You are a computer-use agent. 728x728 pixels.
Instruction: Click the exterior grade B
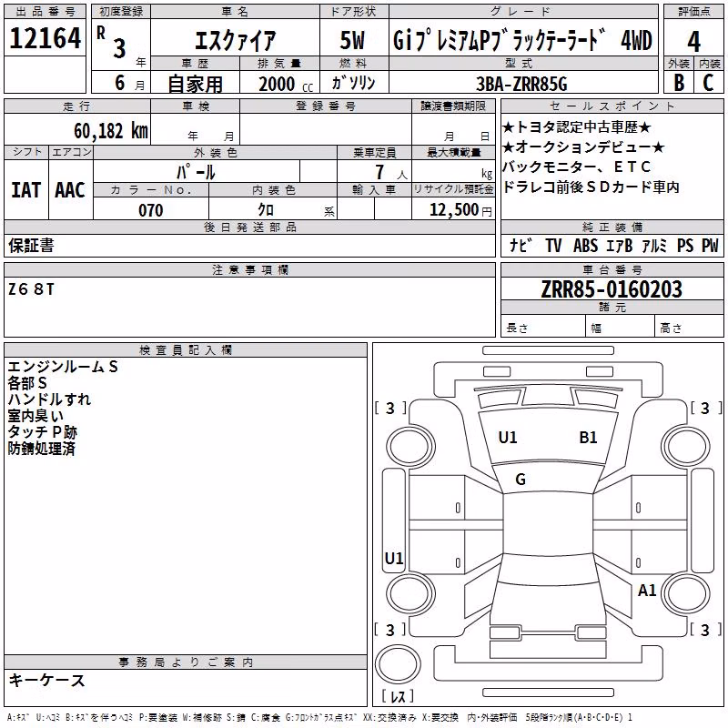click(679, 83)
